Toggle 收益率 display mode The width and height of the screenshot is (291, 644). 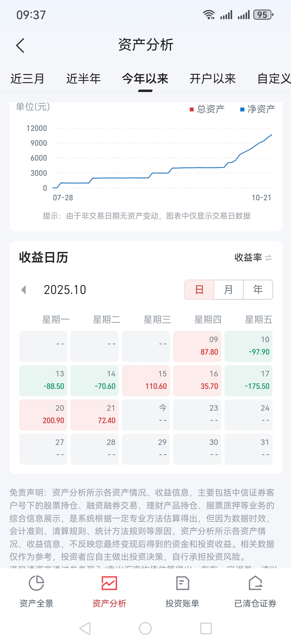pos(248,258)
